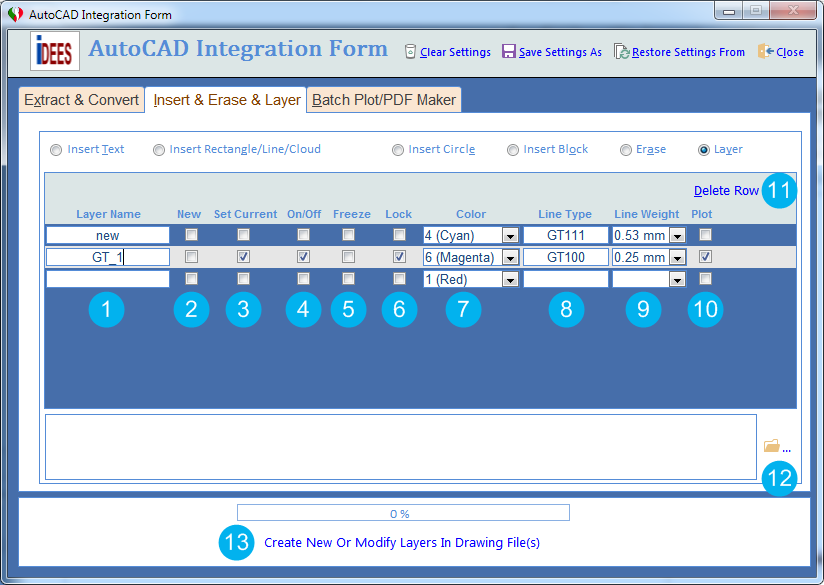Check Freeze for layer GT_1
The image size is (824, 585).
pos(348,256)
